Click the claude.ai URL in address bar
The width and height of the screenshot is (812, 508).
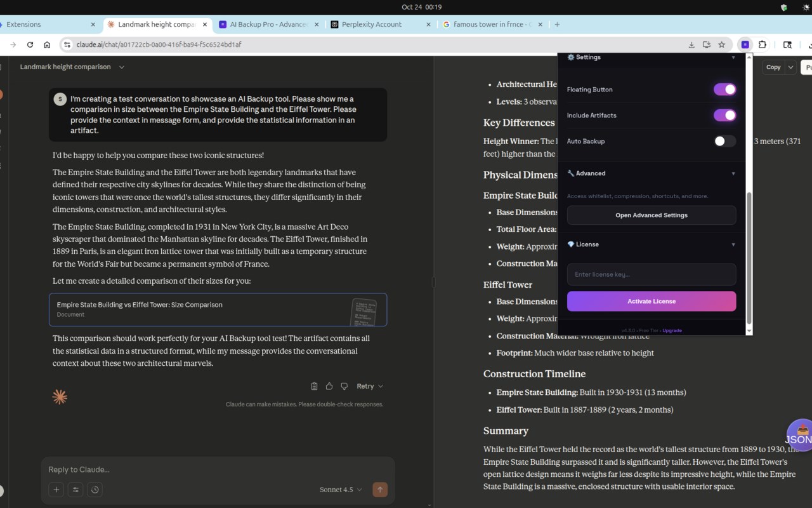pyautogui.click(x=159, y=45)
